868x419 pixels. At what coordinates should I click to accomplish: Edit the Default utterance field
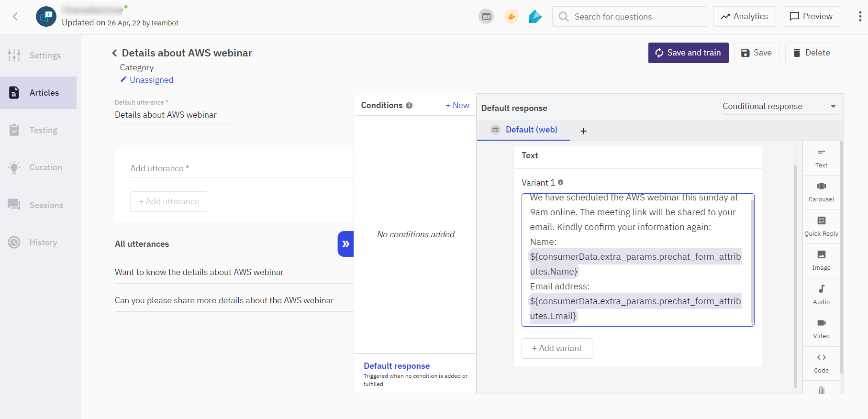coord(173,115)
